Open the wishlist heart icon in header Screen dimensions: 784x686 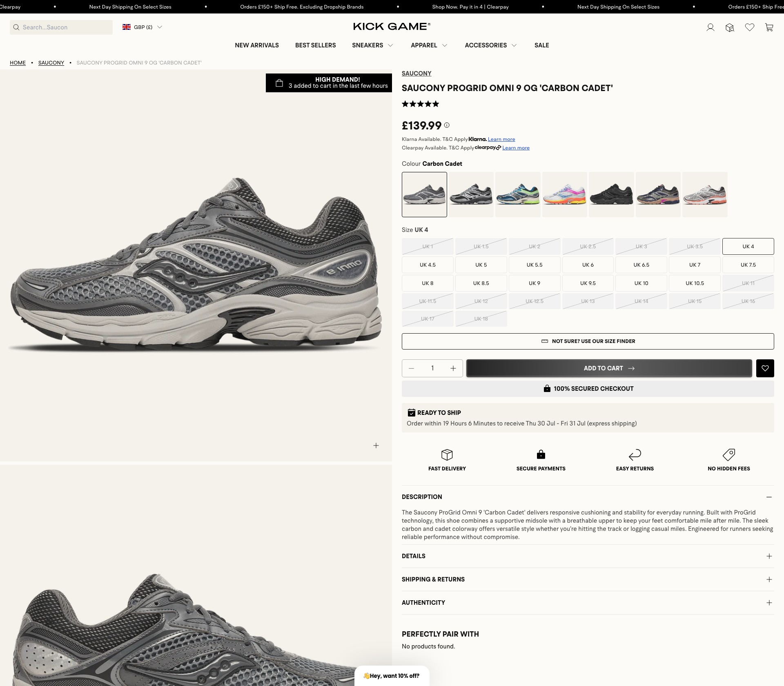pyautogui.click(x=750, y=27)
